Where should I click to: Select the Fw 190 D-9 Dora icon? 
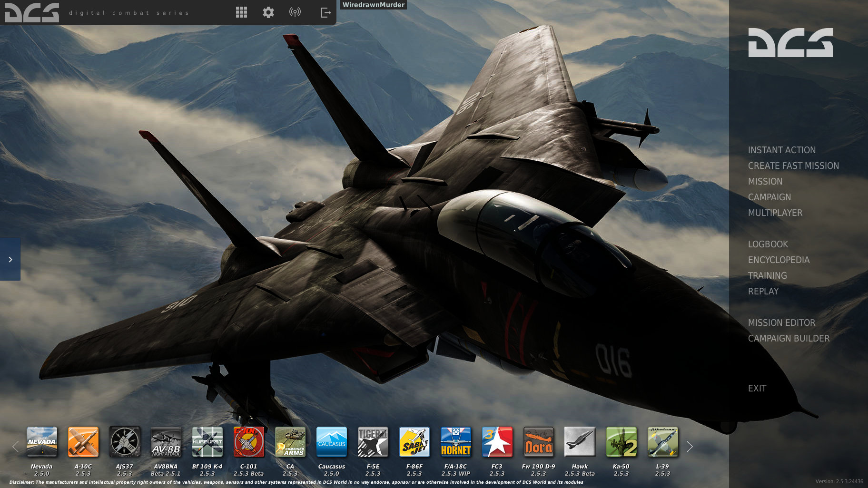(538, 442)
